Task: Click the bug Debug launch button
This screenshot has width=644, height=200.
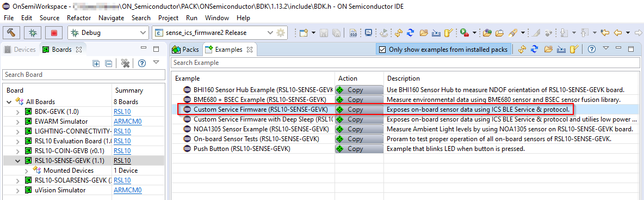Action: (33, 33)
